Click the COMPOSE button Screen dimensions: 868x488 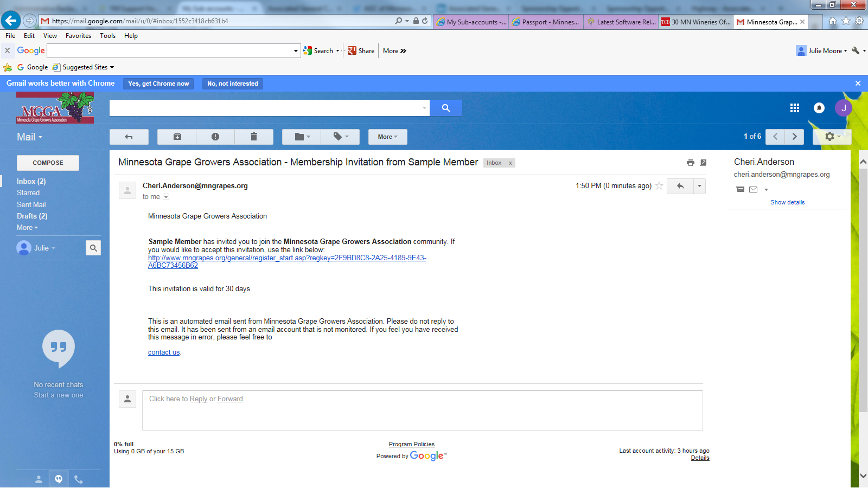coord(48,163)
